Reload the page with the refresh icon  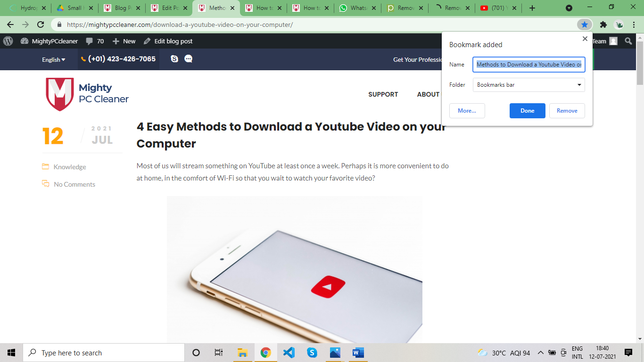[x=41, y=25]
